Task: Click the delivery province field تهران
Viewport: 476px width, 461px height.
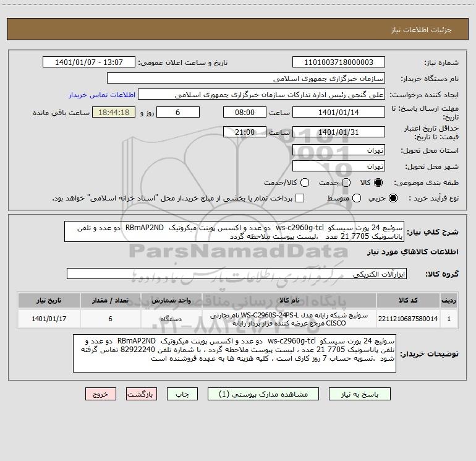Action: point(339,150)
